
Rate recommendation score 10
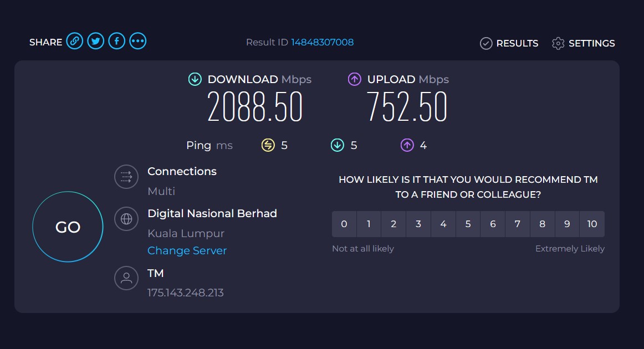tap(592, 224)
